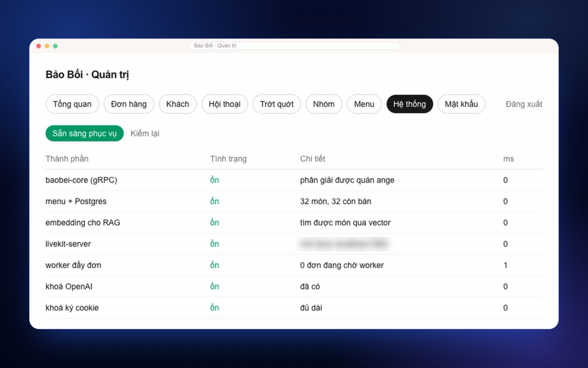The height and width of the screenshot is (368, 588).
Task: Click the ms value 1 for worker
Action: pos(505,265)
